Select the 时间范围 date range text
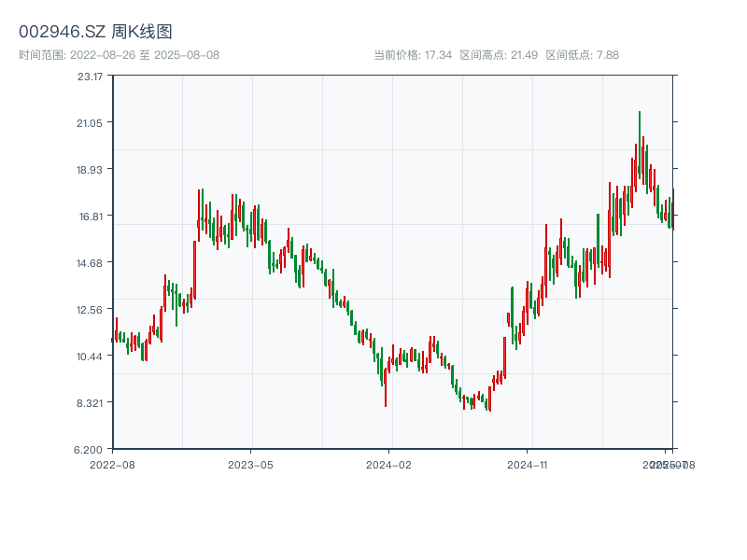The width and height of the screenshot is (747, 560). point(119,55)
